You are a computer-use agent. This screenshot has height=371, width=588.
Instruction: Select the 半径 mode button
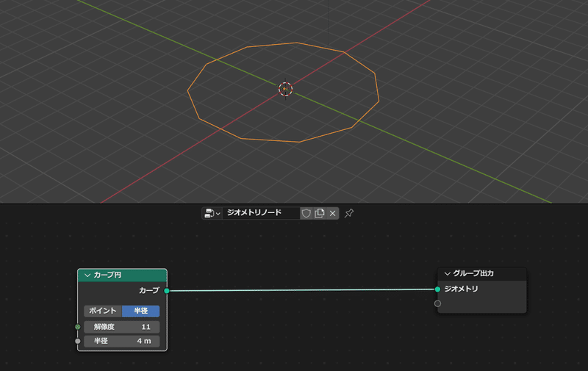(140, 311)
